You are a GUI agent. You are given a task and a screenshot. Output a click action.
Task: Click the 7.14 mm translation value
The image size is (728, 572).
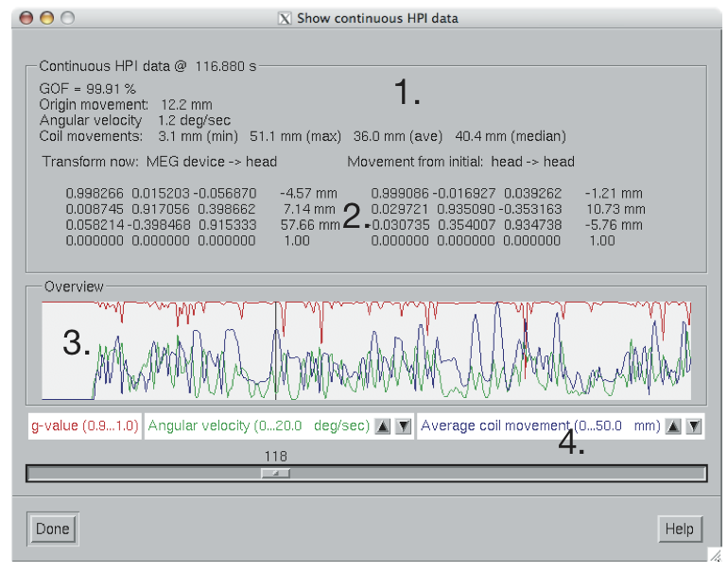click(309, 209)
